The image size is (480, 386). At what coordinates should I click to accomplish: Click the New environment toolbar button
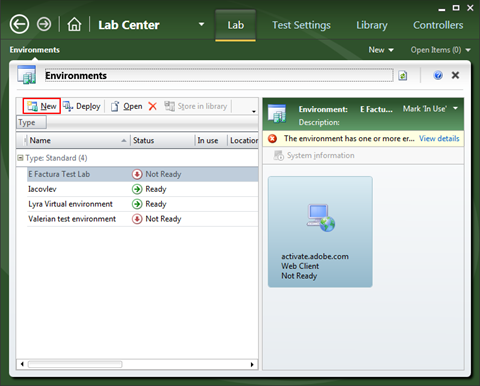tap(42, 106)
